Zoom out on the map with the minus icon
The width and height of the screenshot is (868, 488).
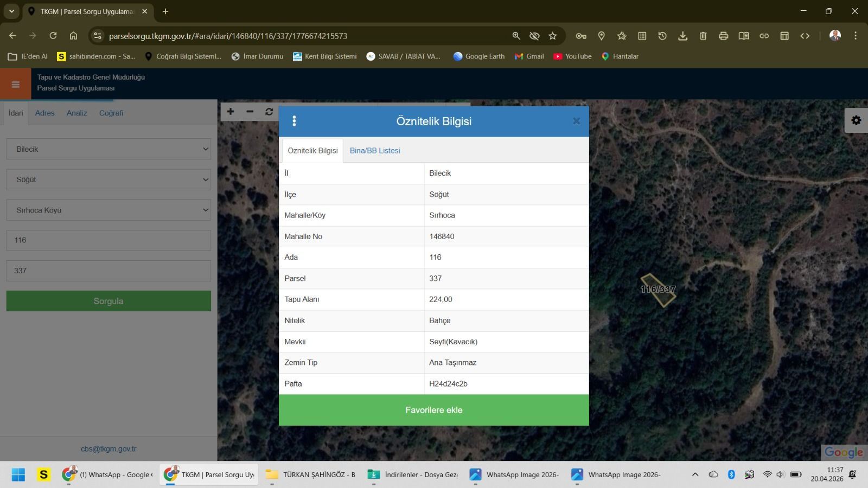click(x=250, y=112)
